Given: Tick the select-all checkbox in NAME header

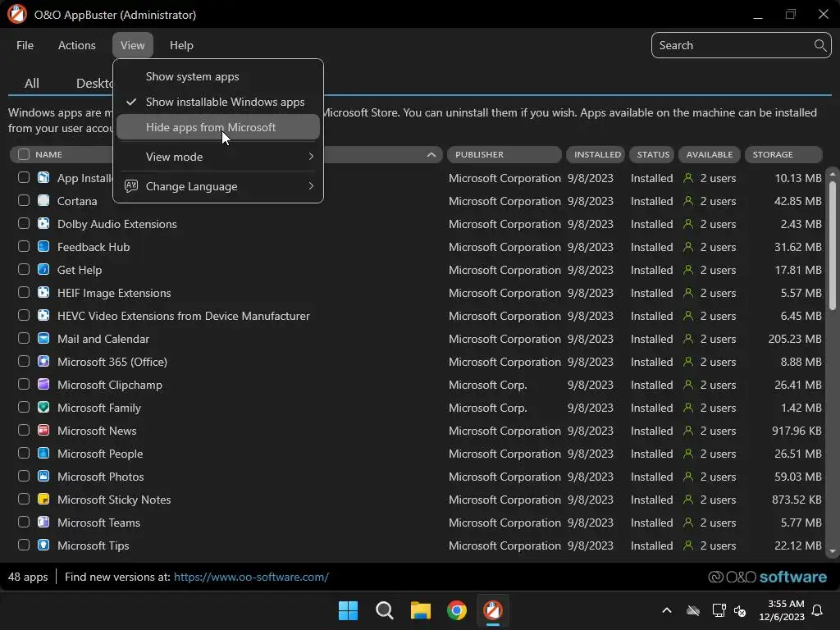Looking at the screenshot, I should click(x=24, y=154).
